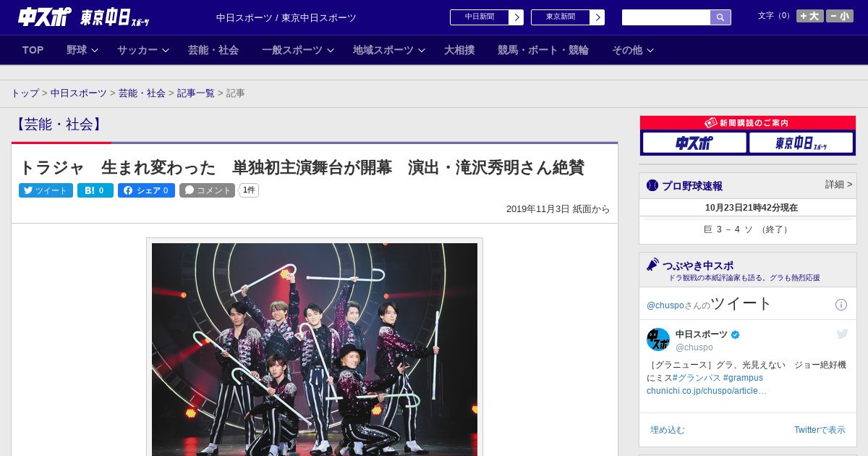The height and width of the screenshot is (456, 868).
Task: Click the Twitter widget info icon
Action: coord(841,305)
